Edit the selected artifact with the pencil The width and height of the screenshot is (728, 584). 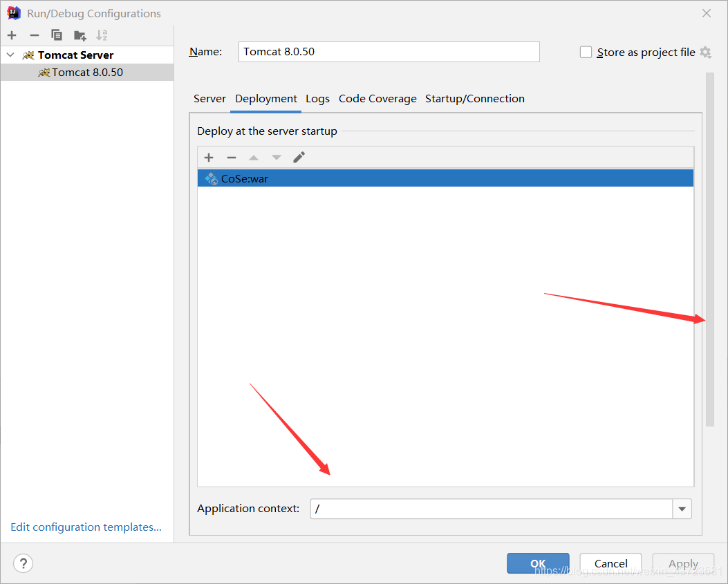point(299,158)
